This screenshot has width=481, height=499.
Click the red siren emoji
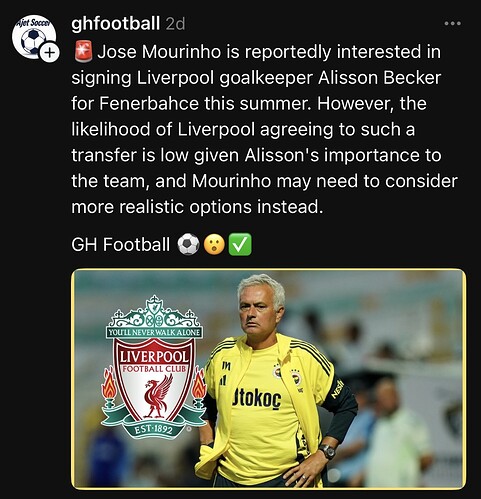point(83,52)
